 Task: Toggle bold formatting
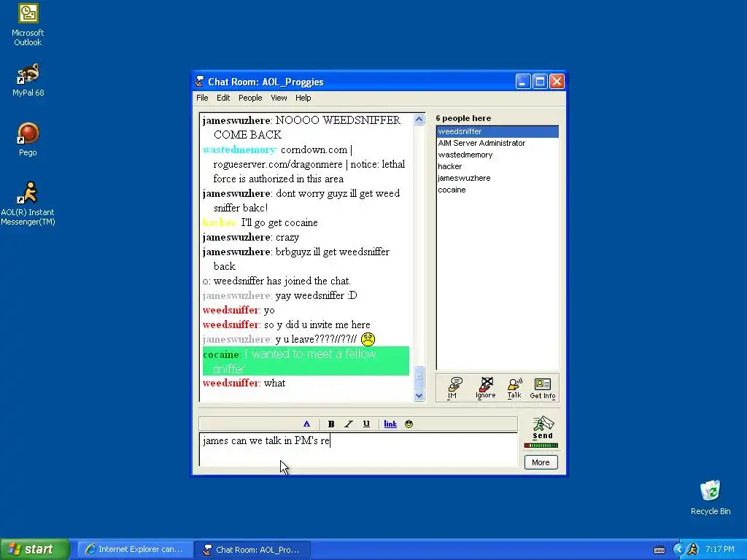point(331,424)
